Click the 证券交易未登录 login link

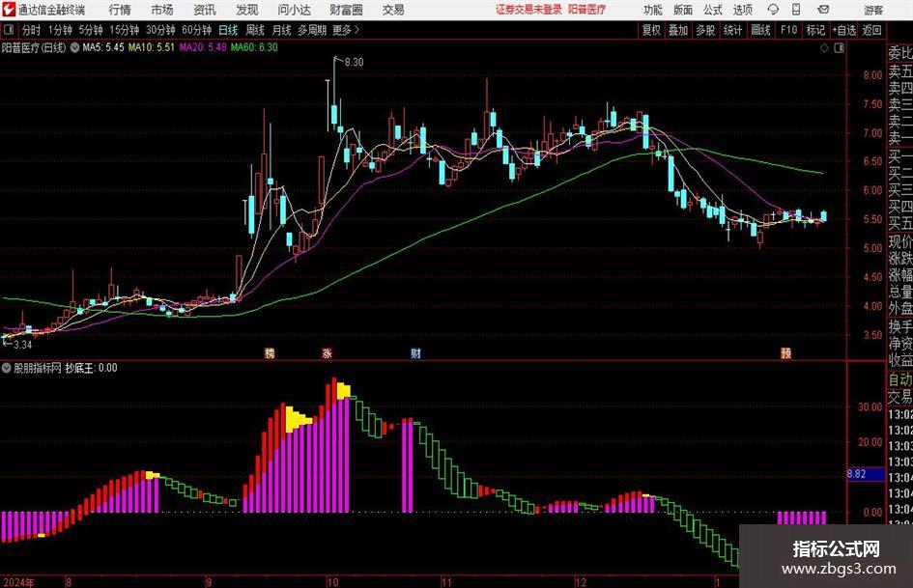528,10
